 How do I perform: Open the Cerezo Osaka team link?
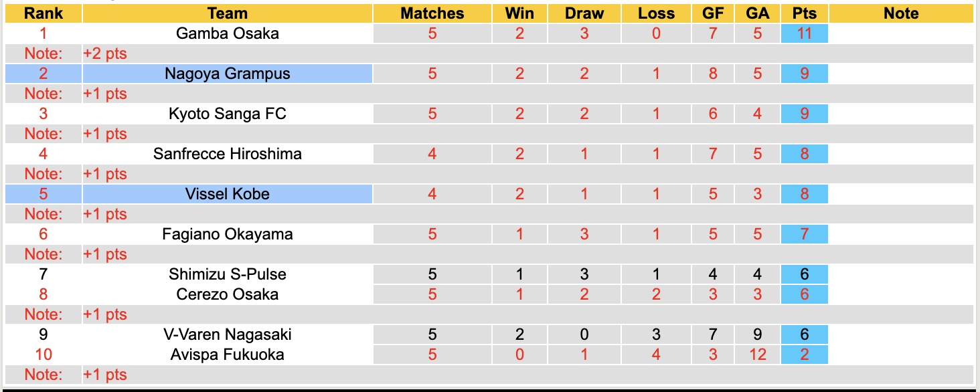(228, 294)
